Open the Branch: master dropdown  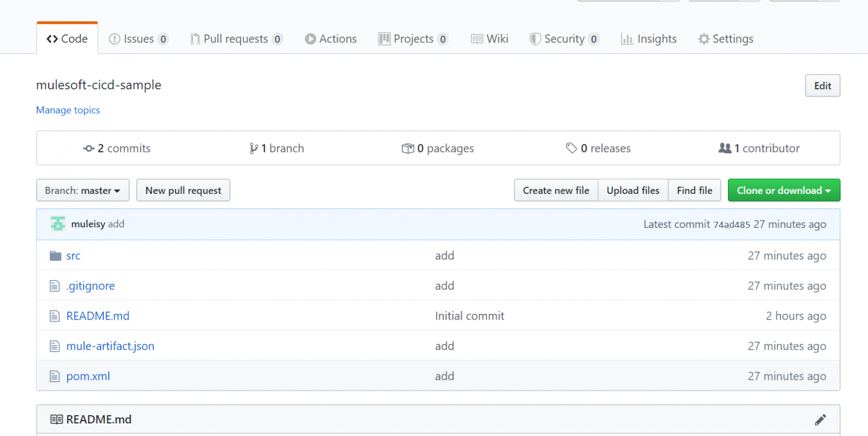[83, 190]
